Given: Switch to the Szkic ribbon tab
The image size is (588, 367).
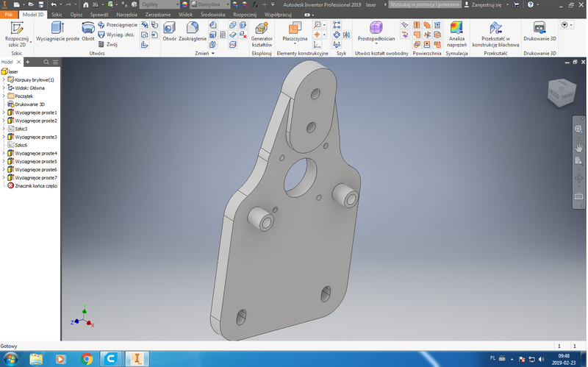Looking at the screenshot, I should point(57,14).
